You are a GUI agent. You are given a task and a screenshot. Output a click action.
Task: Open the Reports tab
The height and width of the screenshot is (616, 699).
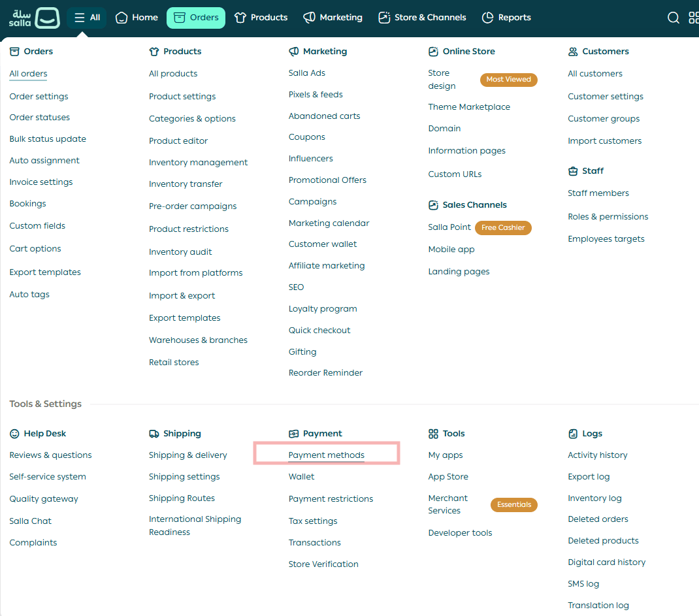click(506, 18)
